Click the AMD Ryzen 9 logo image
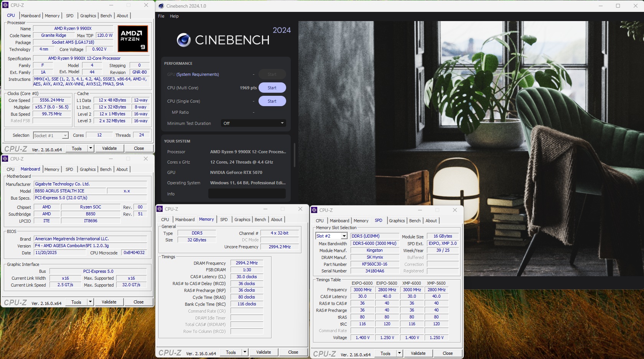The image size is (644, 359). point(132,39)
